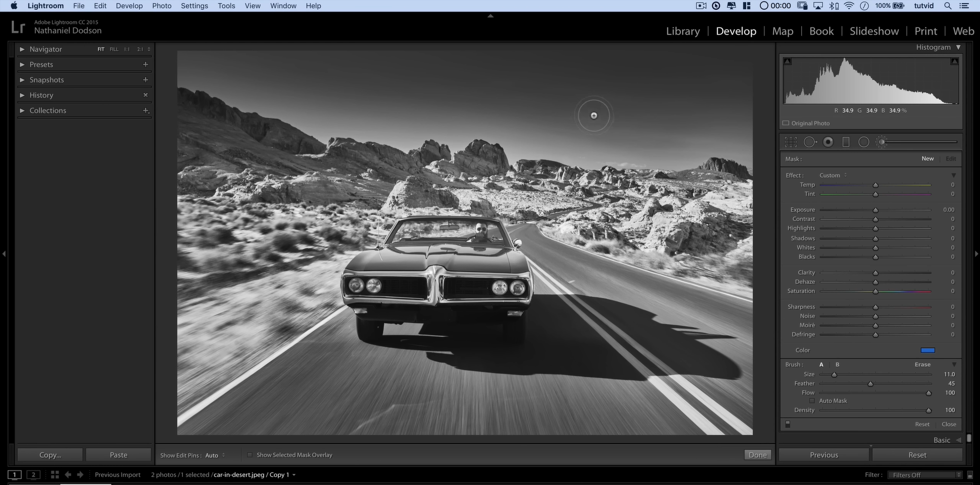
Task: Open the Photo menu
Action: (161, 6)
